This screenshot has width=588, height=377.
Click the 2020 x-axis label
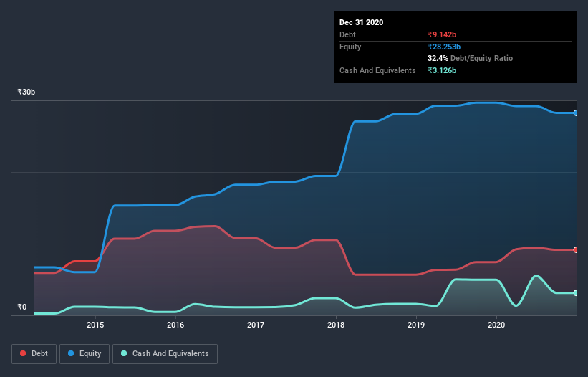click(x=496, y=325)
